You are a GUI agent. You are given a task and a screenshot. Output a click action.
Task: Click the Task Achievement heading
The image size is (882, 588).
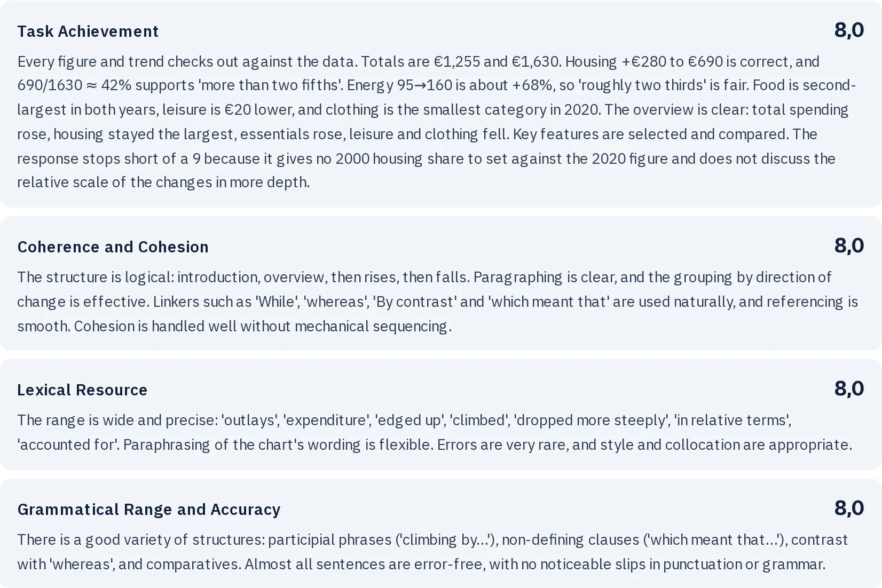point(88,31)
